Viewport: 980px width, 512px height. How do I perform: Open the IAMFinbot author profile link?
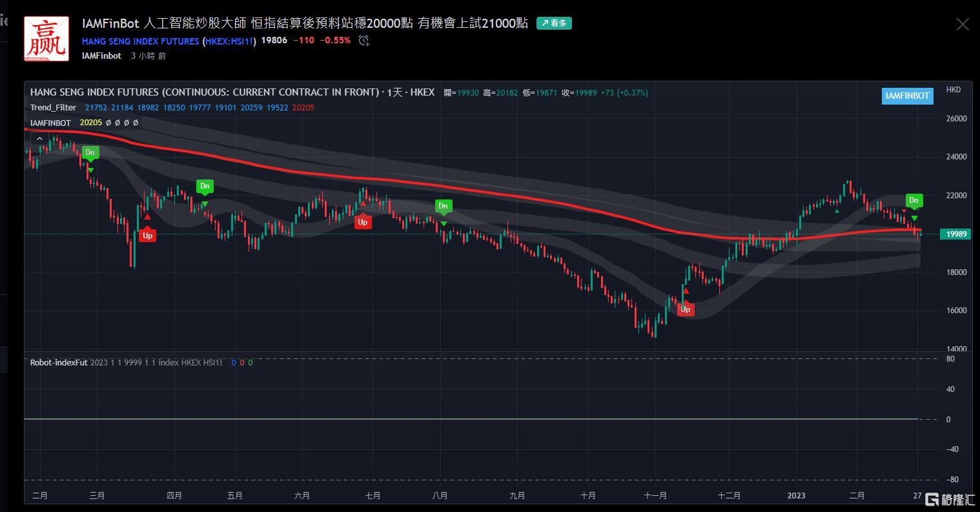101,56
